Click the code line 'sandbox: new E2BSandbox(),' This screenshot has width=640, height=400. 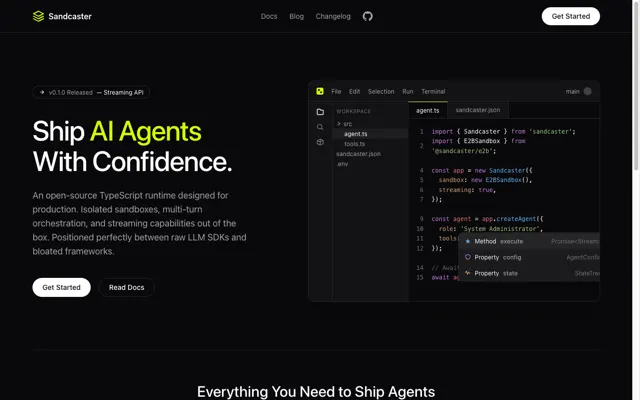click(485, 180)
